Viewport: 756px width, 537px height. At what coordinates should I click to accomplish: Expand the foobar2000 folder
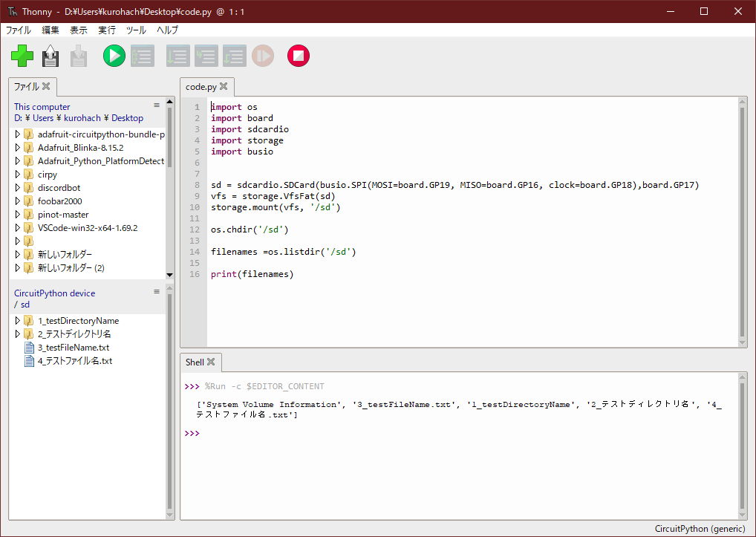click(x=18, y=201)
